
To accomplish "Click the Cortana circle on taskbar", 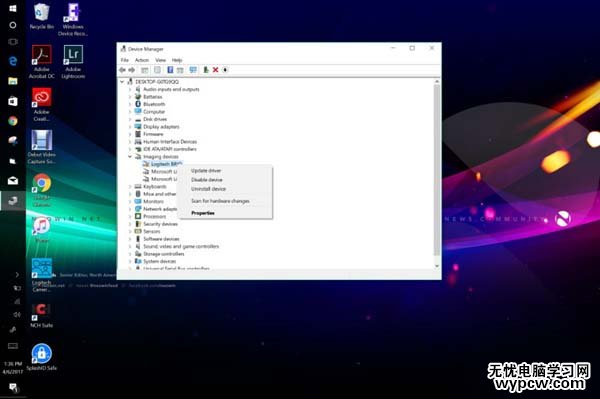I will (x=13, y=25).
